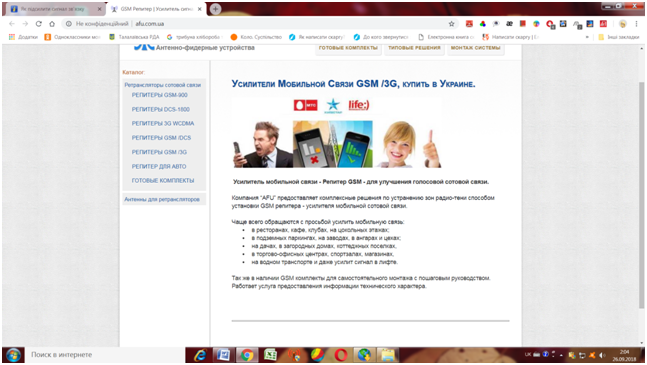The width and height of the screenshot is (647, 365).
Task: Open the 'МОНТАЖ СИСТЕМЫ' menu button
Action: pos(475,48)
